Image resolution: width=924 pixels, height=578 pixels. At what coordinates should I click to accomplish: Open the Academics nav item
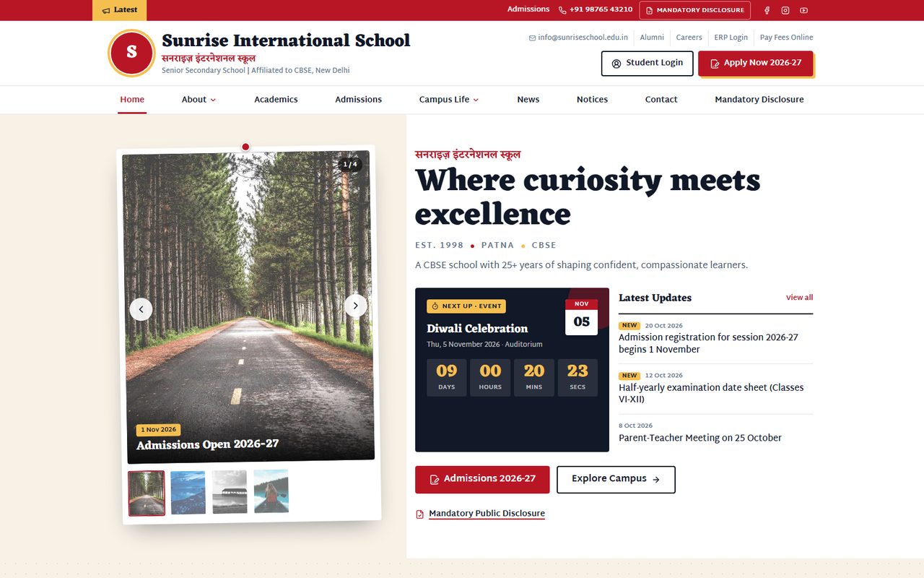coord(276,100)
